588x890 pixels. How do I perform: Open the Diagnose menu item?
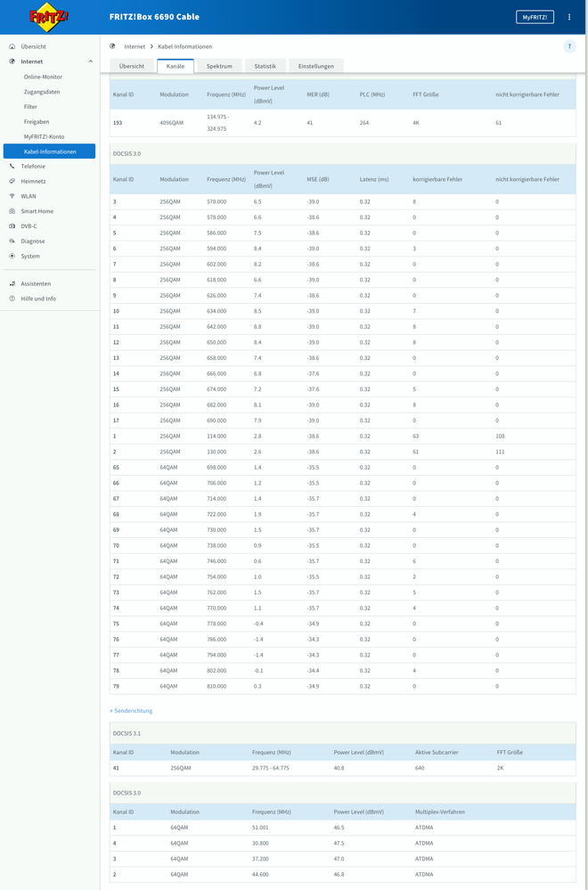(33, 241)
